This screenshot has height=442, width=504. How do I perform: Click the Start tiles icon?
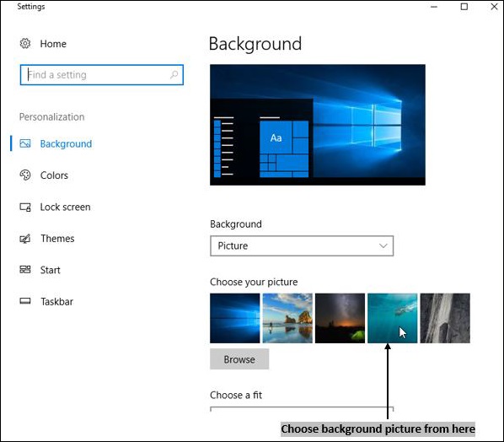[25, 270]
